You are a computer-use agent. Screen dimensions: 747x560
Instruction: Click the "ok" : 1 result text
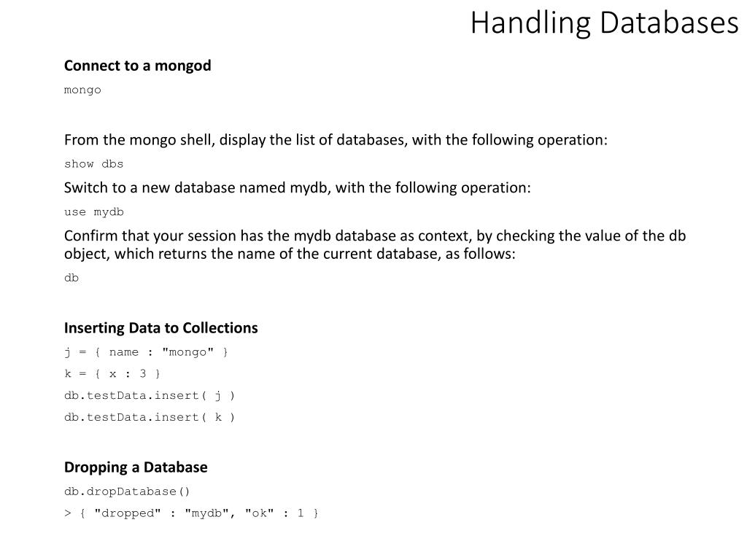[x=274, y=513]
